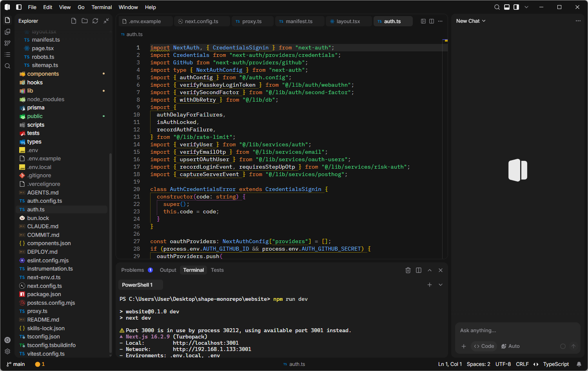
Task: Open the New Chat dropdown
Action: coord(471,21)
